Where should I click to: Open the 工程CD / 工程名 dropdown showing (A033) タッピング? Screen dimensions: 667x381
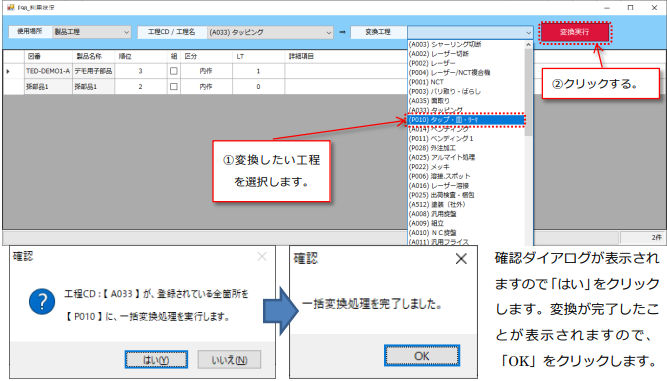tap(270, 32)
